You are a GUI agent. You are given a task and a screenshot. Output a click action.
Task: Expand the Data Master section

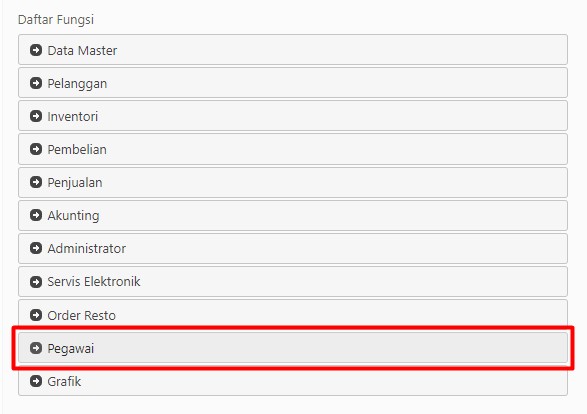point(293,50)
